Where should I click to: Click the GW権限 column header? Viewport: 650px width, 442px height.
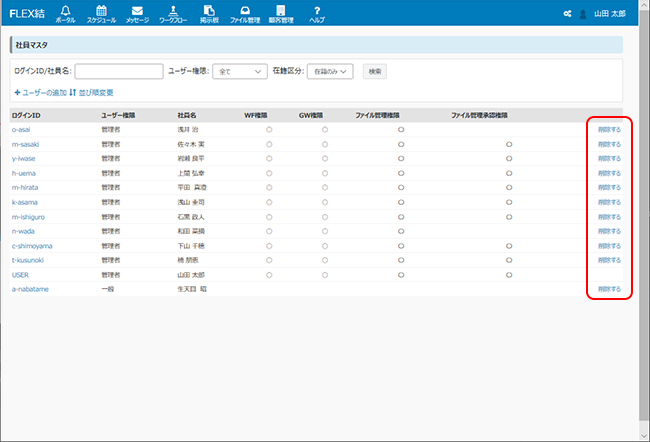311,115
